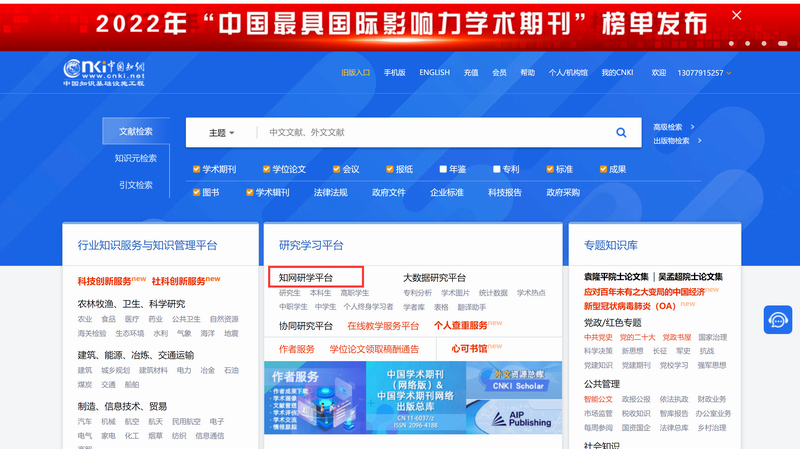Click the 中国学术期刊(网络版) banner image
800x449 pixels.
[x=416, y=397]
